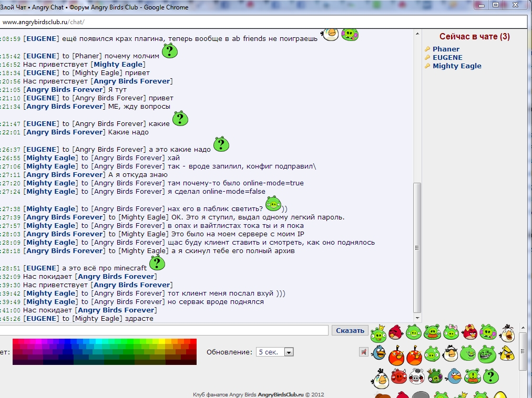Insert the red devil pig with horns
Viewport: 532px width, 398px height.
(x=398, y=376)
